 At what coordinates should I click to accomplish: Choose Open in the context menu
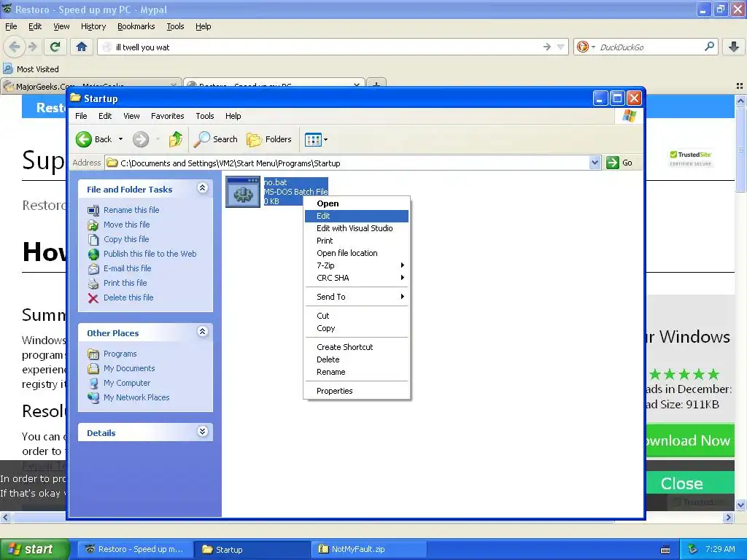point(356,203)
